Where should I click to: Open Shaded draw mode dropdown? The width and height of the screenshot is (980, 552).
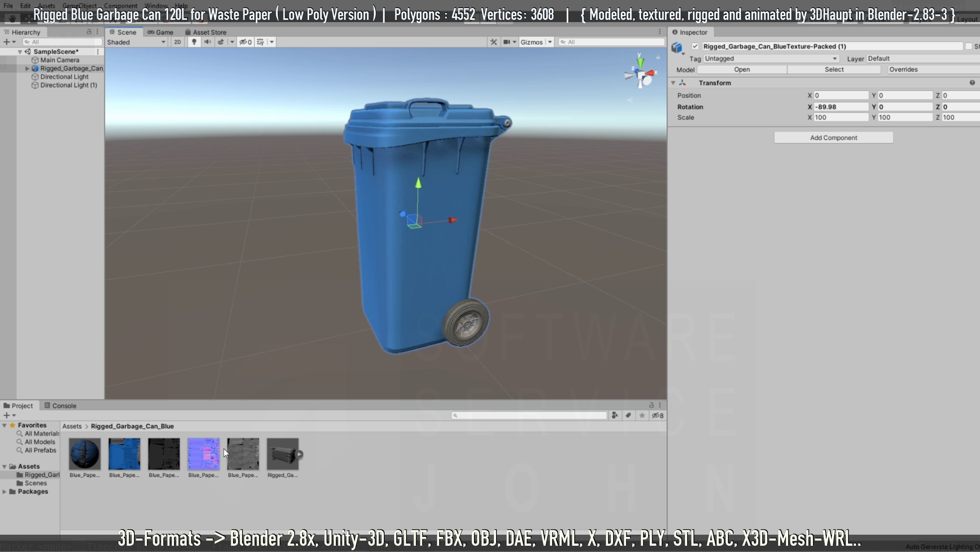pyautogui.click(x=136, y=42)
